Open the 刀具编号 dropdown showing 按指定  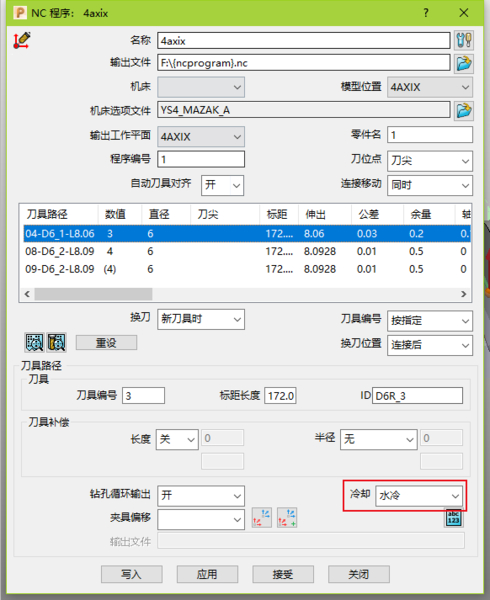coord(430,321)
